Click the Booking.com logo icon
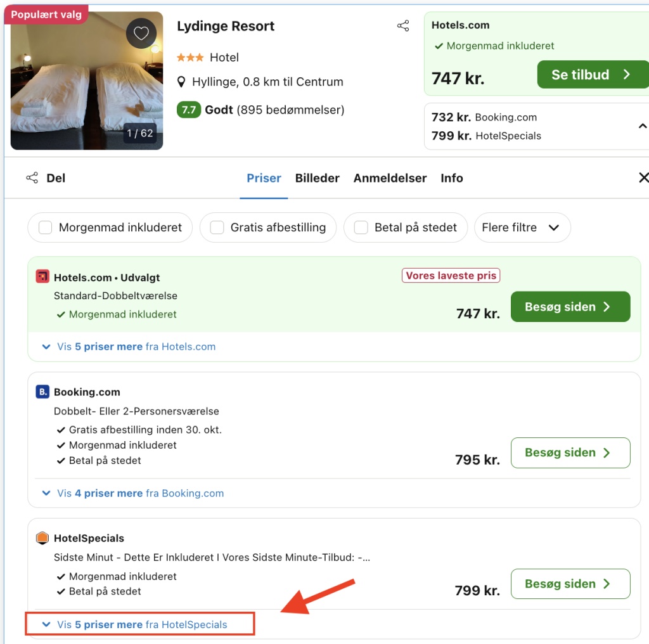This screenshot has height=644, width=649. 42,392
